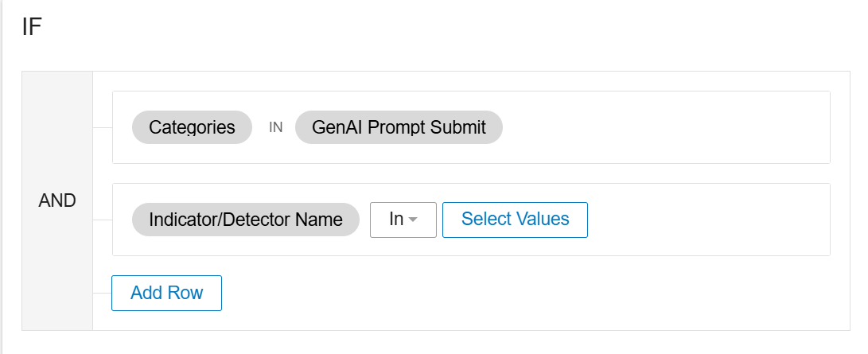Click the IF section heading

click(x=32, y=27)
